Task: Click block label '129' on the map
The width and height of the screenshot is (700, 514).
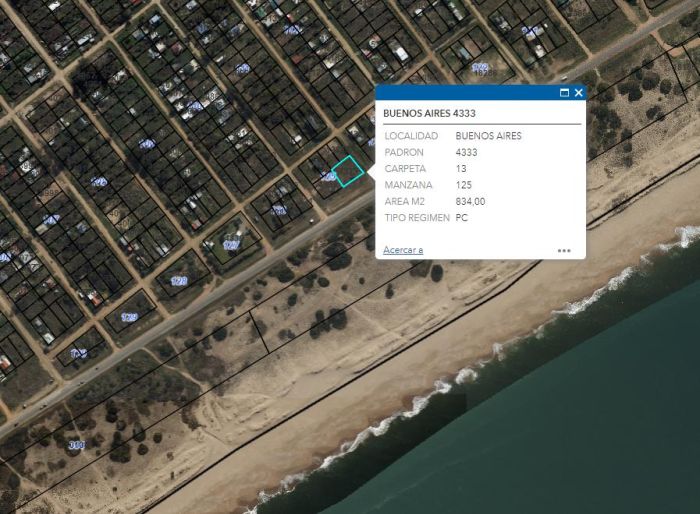Action: pyautogui.click(x=129, y=318)
